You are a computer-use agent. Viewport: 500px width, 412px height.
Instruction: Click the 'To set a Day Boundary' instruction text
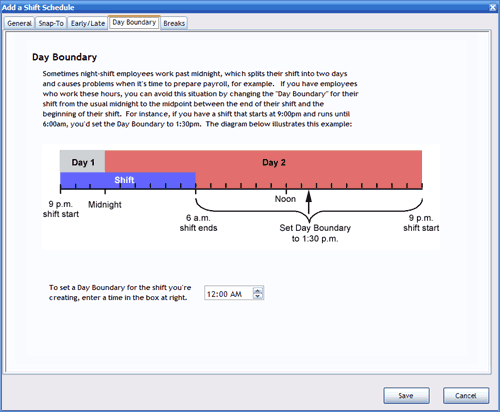(120, 292)
